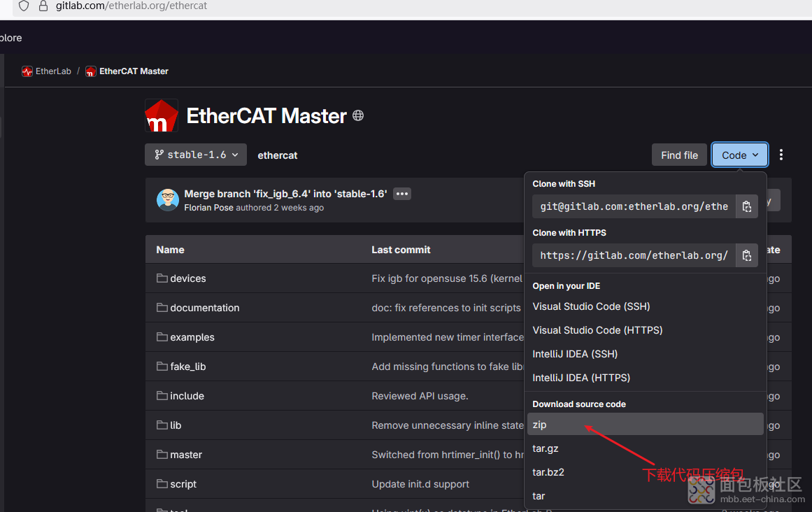
Task: Click the include folder icon
Action: click(x=162, y=395)
